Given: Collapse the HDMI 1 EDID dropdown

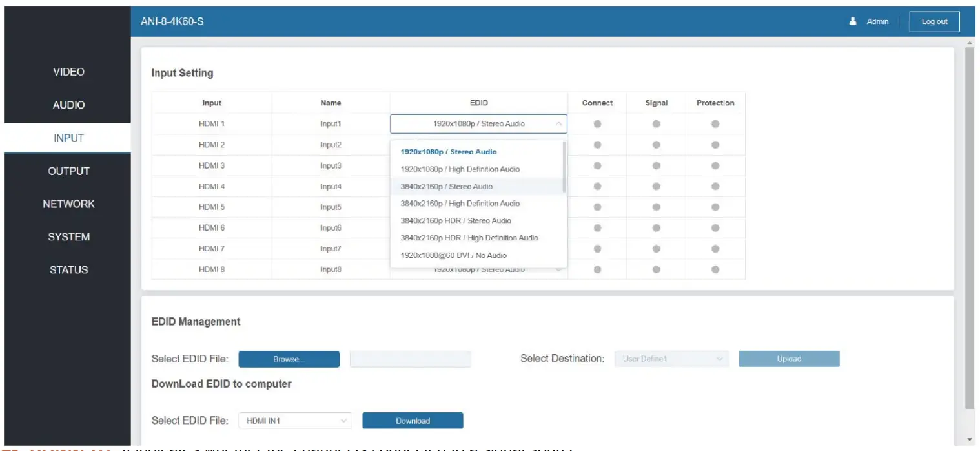Looking at the screenshot, I should (478, 123).
